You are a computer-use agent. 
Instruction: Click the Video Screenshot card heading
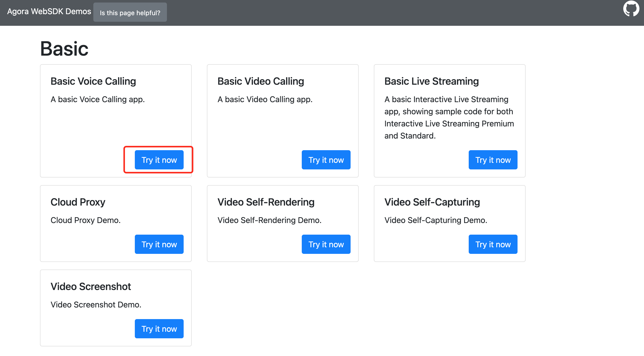coord(91,286)
